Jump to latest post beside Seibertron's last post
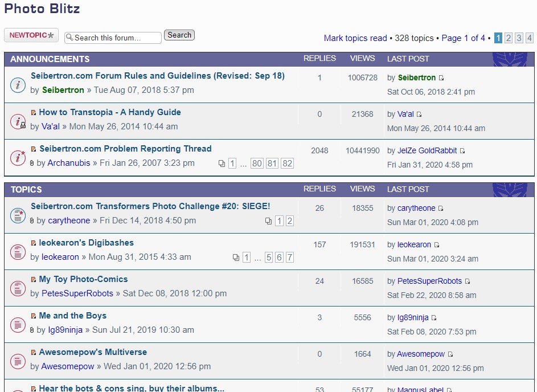The height and width of the screenshot is (392, 537). tap(441, 78)
